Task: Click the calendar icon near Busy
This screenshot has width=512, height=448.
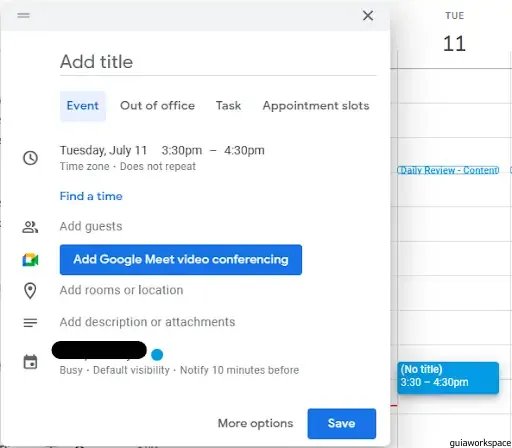Action: point(30,362)
